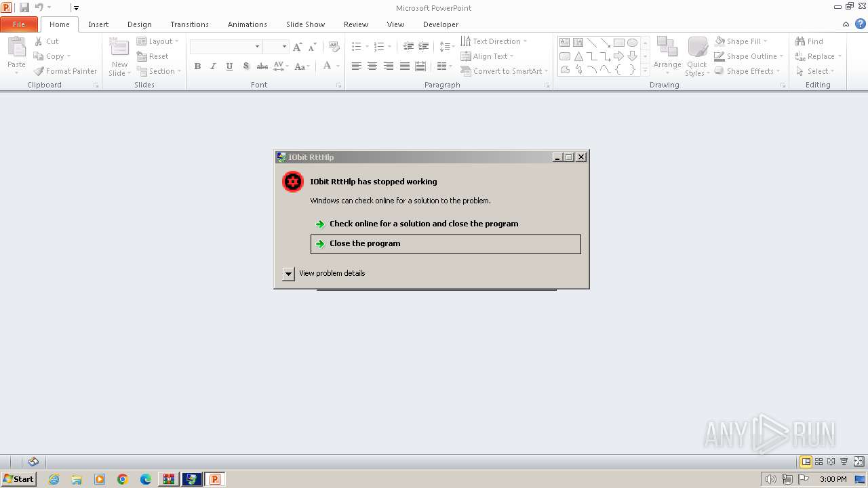
Task: Click the Paste icon in Clipboard group
Action: (x=16, y=47)
